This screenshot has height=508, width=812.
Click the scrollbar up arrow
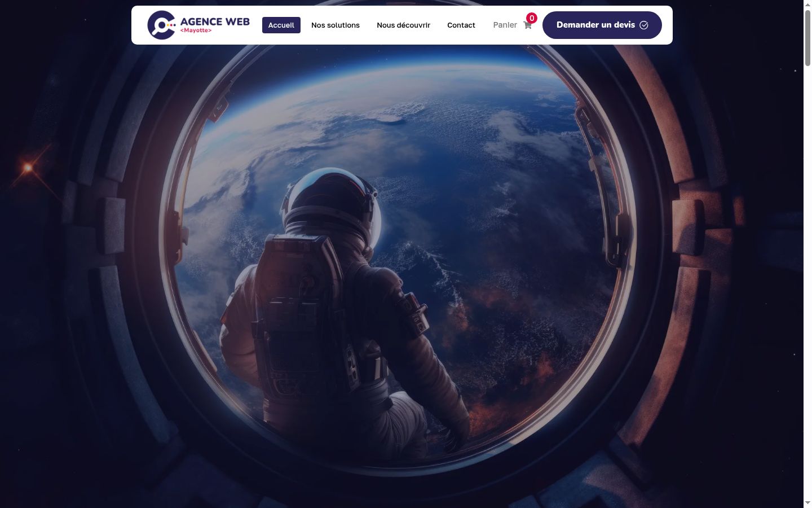point(807,5)
